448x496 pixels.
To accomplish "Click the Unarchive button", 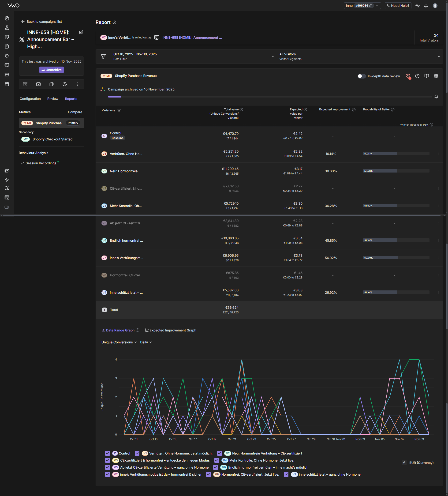I will tap(51, 70).
